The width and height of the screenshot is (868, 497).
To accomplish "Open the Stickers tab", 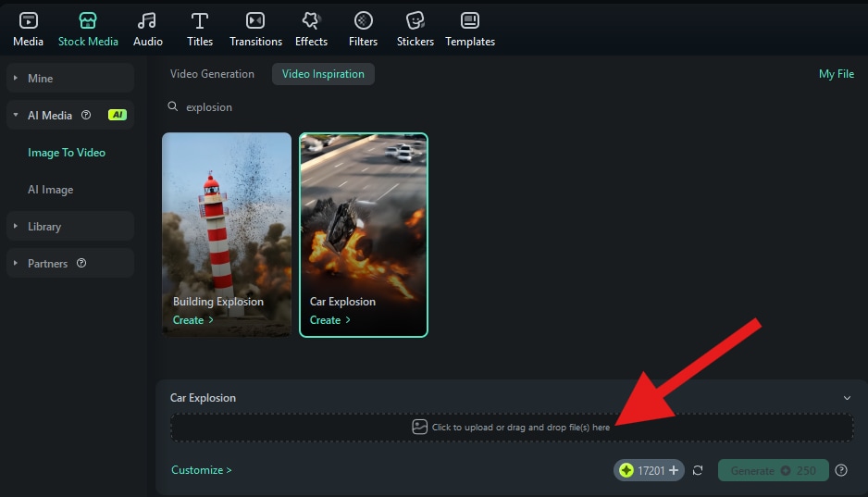I will [x=415, y=30].
